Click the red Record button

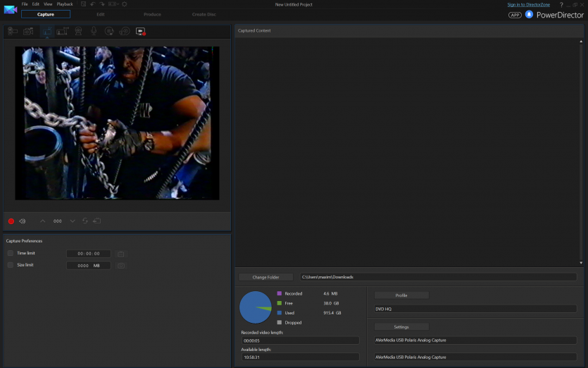(x=11, y=221)
